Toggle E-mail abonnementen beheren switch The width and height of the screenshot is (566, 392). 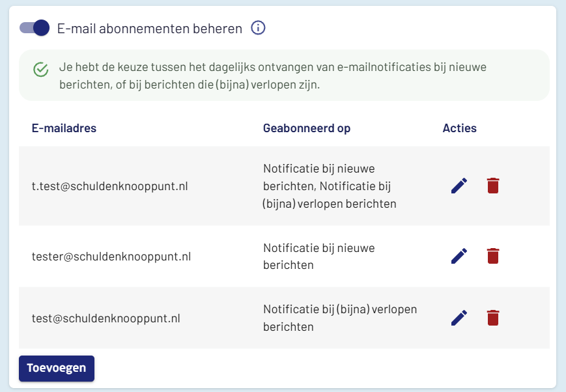click(x=35, y=27)
